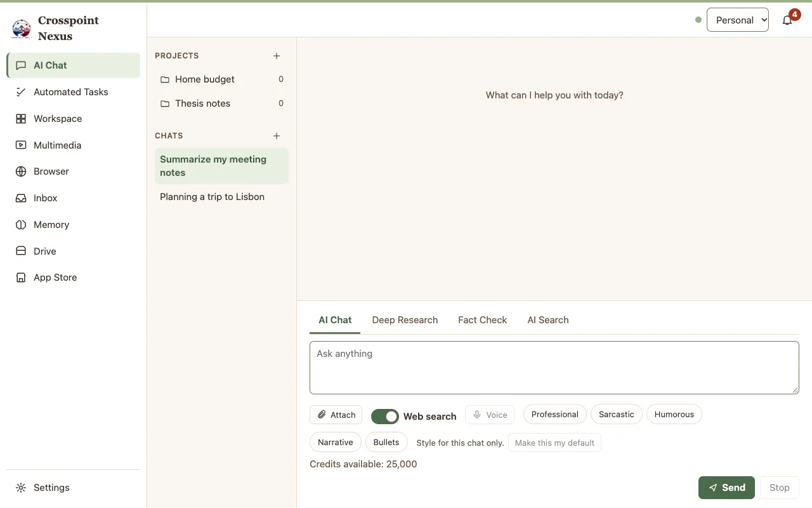Select the Sarcastic style chip
This screenshot has height=508, width=812.
(x=617, y=415)
